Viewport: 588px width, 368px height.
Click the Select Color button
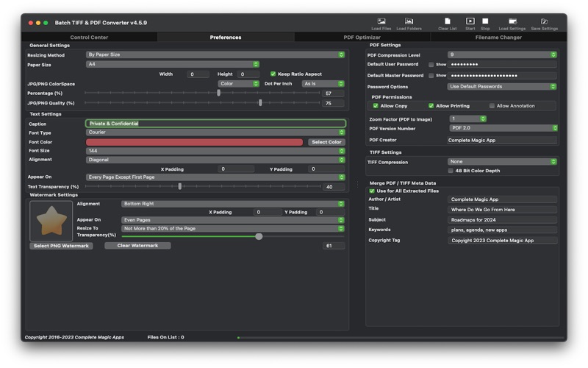click(x=326, y=142)
